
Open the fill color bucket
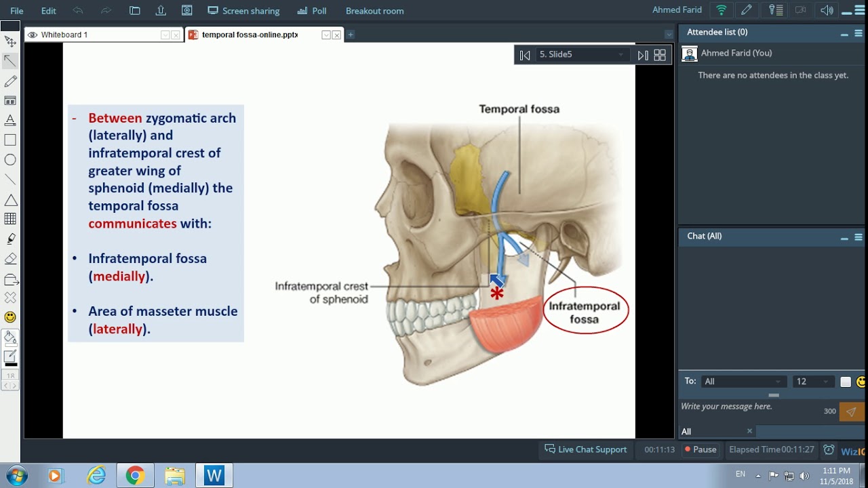(x=10, y=338)
